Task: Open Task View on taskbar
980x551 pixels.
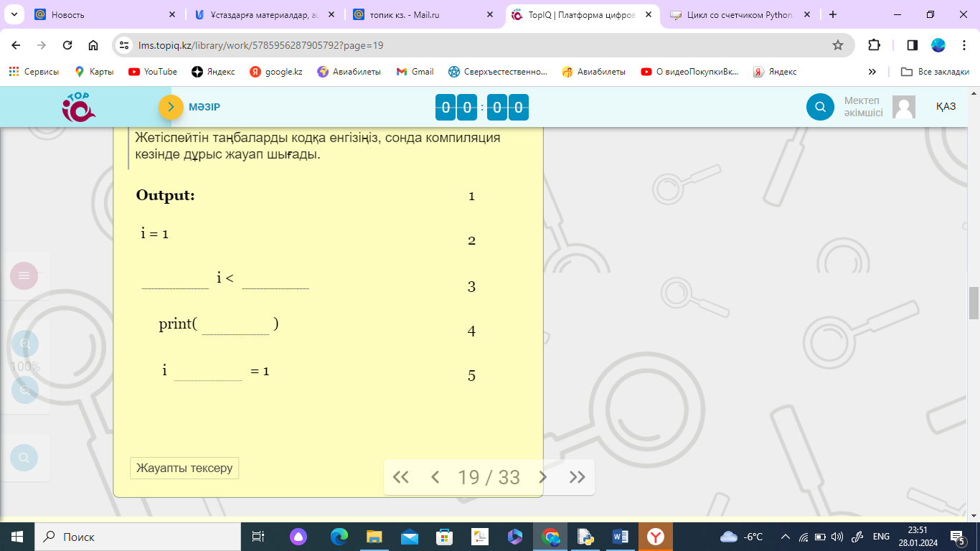Action: 258,537
